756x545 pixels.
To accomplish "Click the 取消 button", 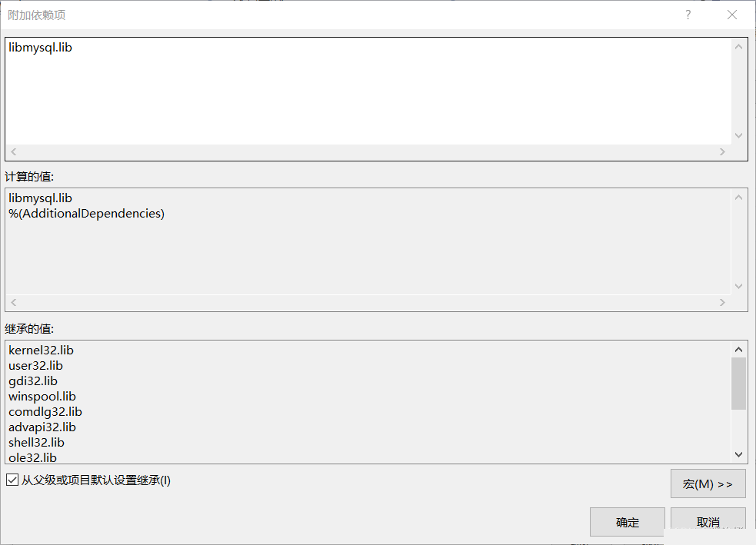I will pyautogui.click(x=708, y=521).
